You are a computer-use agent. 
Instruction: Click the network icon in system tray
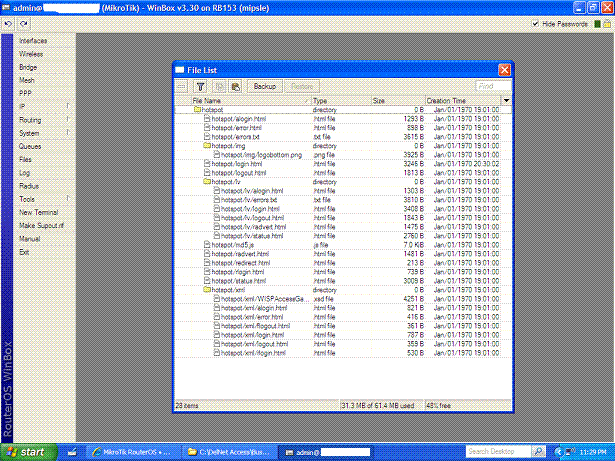570,452
